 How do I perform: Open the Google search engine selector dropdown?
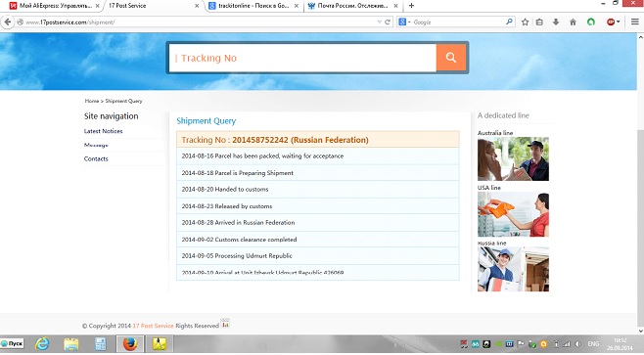(404, 22)
